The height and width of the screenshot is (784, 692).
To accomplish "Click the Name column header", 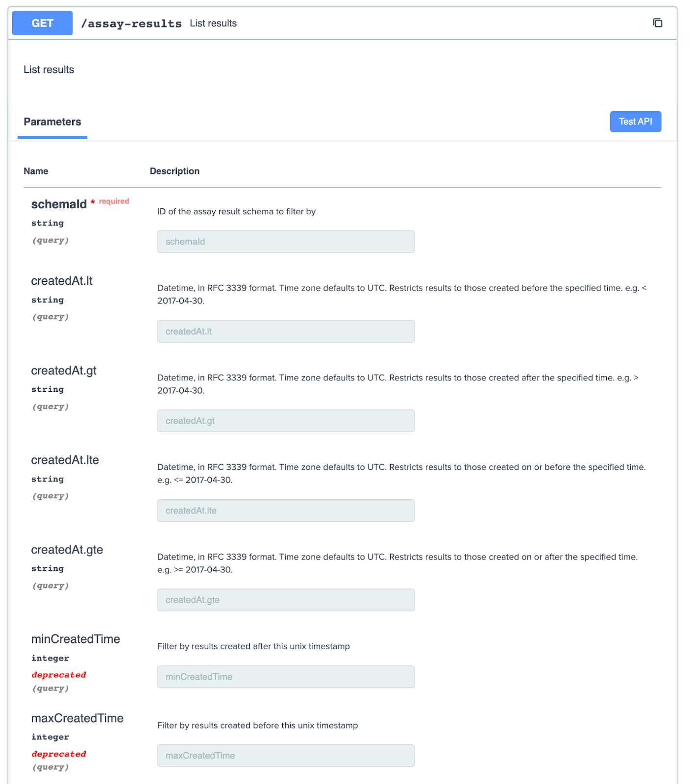I will click(x=36, y=171).
